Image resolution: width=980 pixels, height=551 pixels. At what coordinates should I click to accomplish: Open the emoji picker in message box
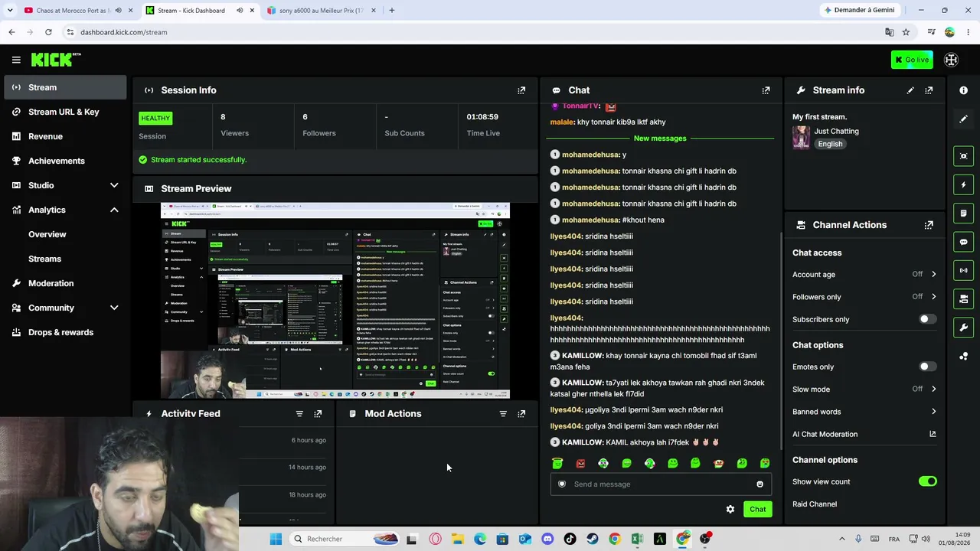click(x=759, y=484)
